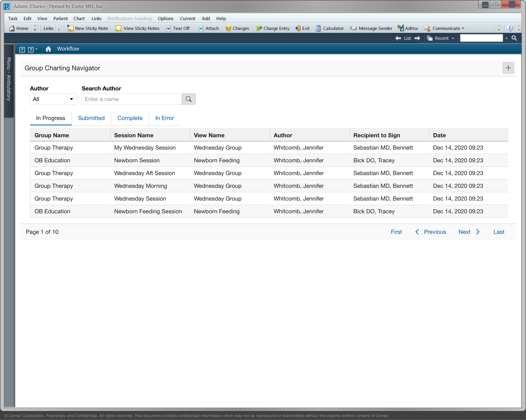Open Message Sender
The image size is (526, 420).
click(371, 28)
